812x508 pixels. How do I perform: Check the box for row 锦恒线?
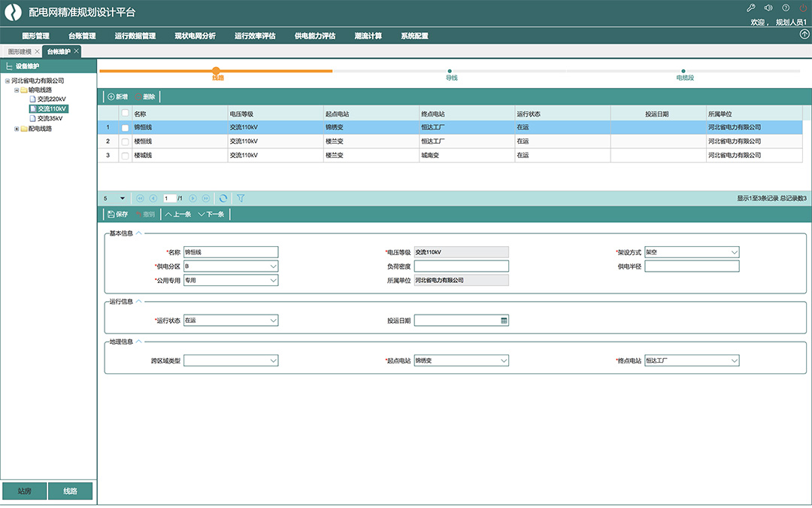(x=125, y=128)
